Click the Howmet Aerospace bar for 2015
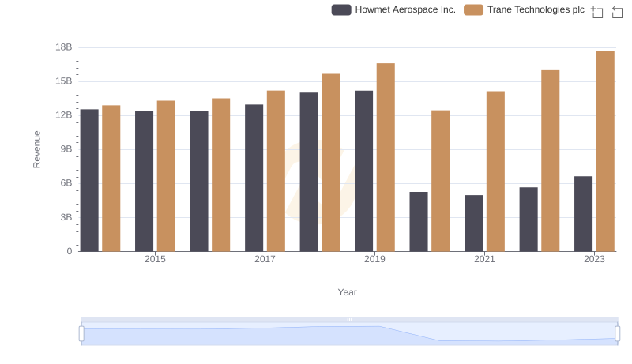The height and width of the screenshot is (364, 632). 145,181
